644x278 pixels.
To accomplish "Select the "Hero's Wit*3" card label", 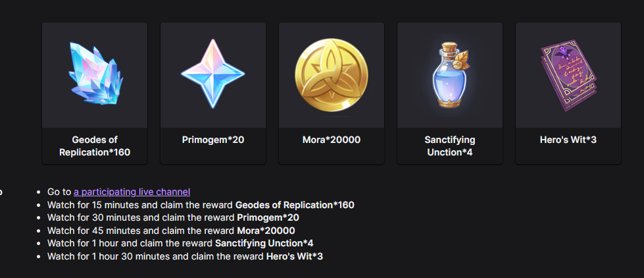I will click(568, 140).
